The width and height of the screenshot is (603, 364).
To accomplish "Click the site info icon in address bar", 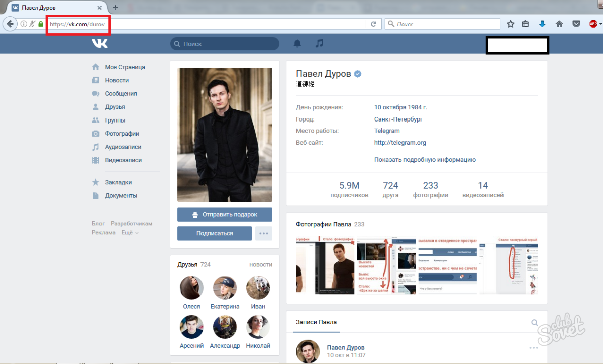I will tap(24, 24).
